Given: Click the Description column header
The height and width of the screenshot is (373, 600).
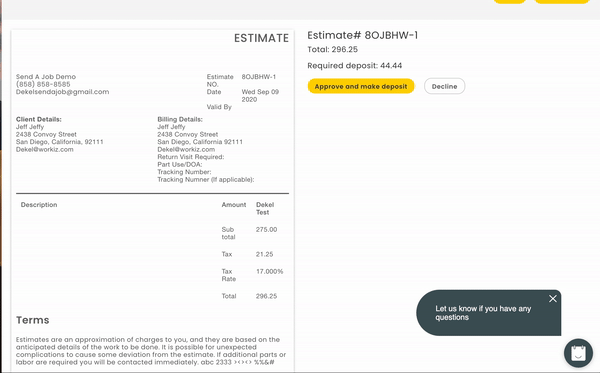Looking at the screenshot, I should pos(39,205).
